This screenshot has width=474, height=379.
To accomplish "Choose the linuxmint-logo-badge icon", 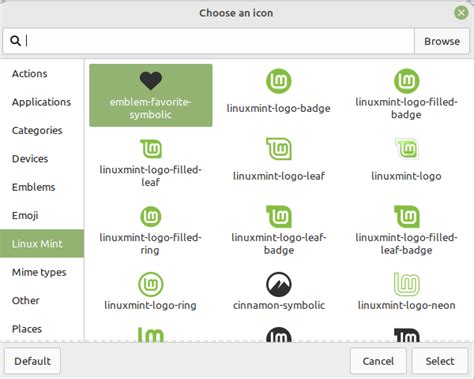I will pyautogui.click(x=279, y=81).
